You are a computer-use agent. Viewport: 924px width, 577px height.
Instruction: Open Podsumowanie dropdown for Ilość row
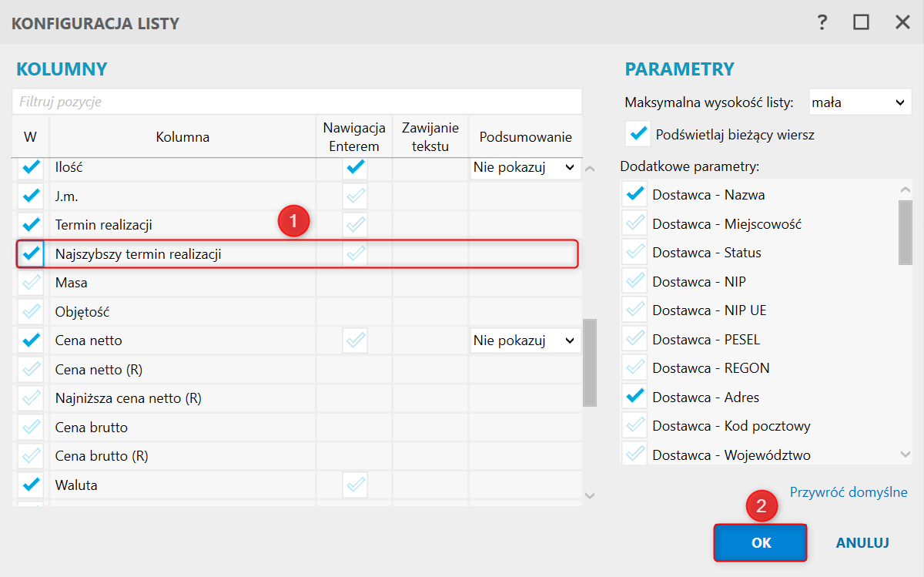[525, 167]
